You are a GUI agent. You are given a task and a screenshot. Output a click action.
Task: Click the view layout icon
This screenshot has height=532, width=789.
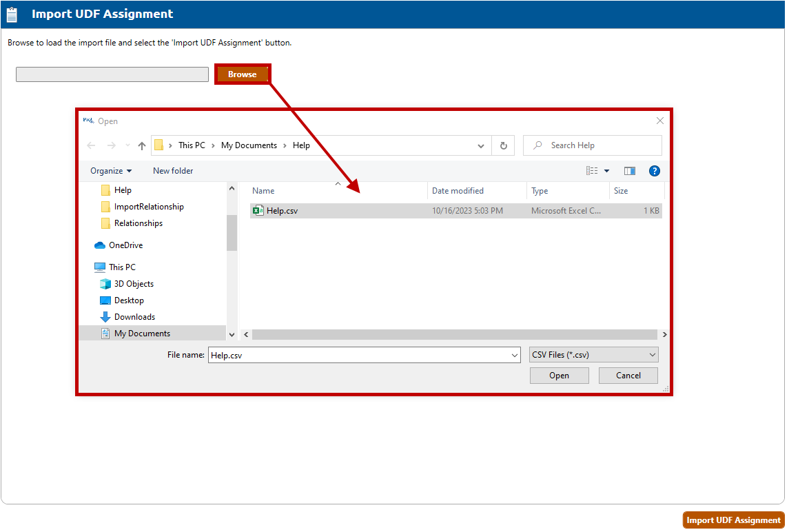click(x=592, y=171)
